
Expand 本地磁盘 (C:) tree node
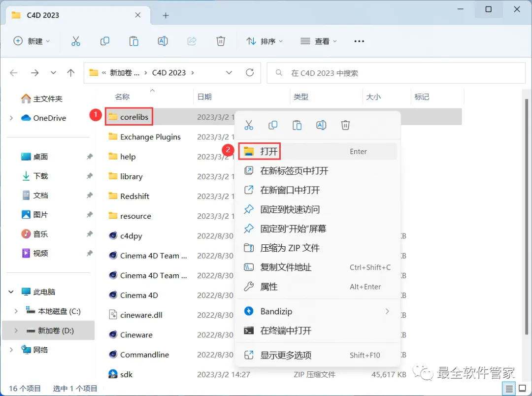(16, 311)
